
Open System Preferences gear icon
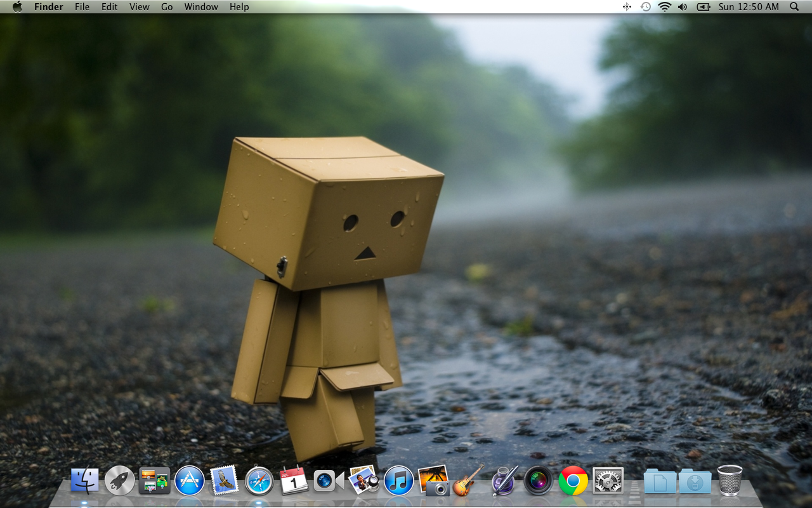(x=608, y=481)
